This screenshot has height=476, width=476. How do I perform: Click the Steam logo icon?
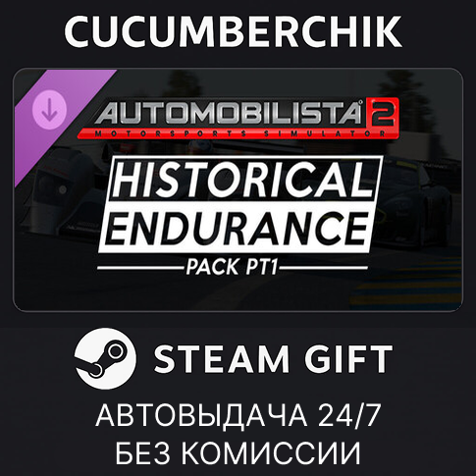coord(106,358)
